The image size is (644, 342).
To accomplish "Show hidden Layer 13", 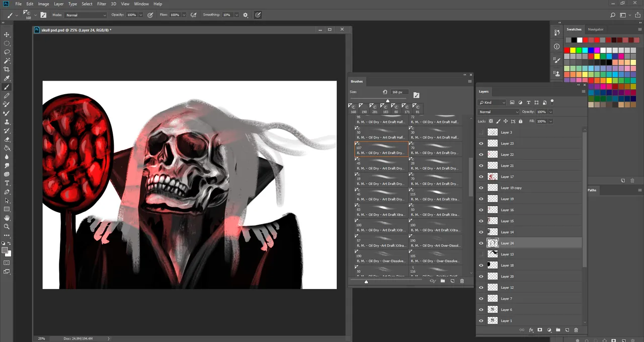I will tap(481, 254).
